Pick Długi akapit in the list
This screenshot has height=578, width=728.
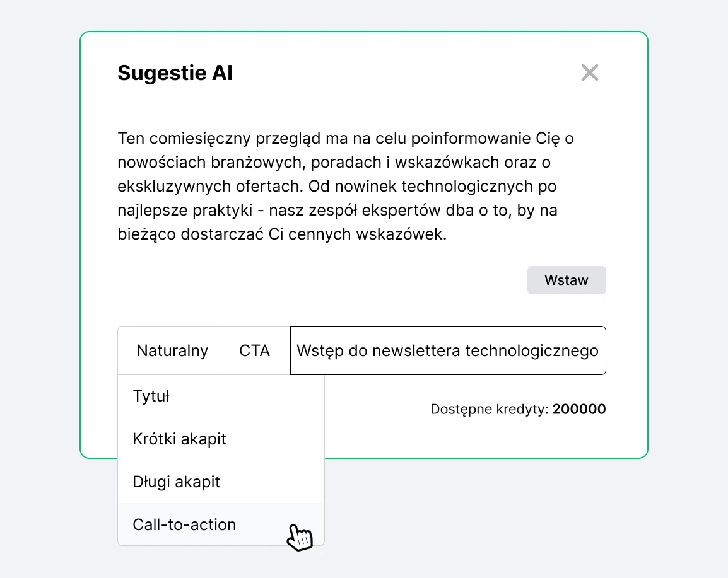tap(177, 482)
